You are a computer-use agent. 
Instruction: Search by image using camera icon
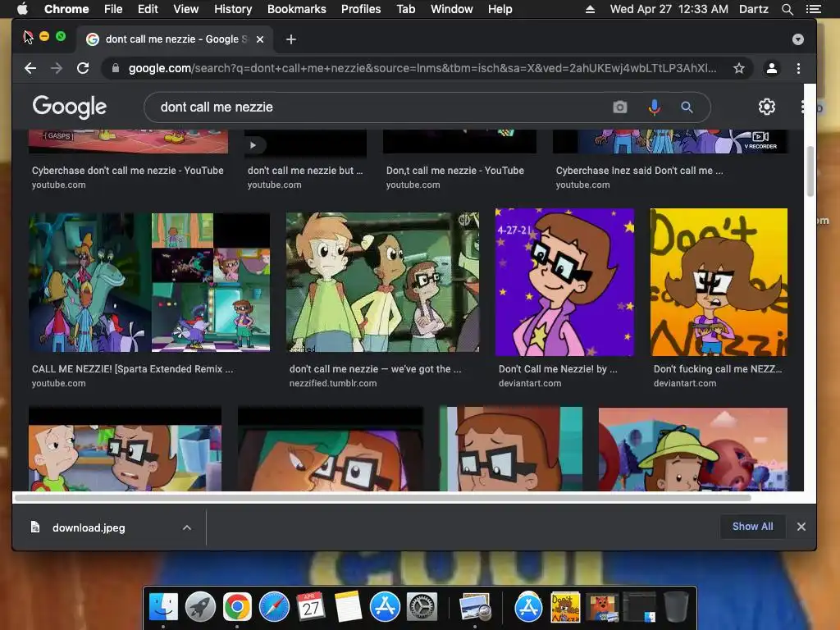pos(620,107)
